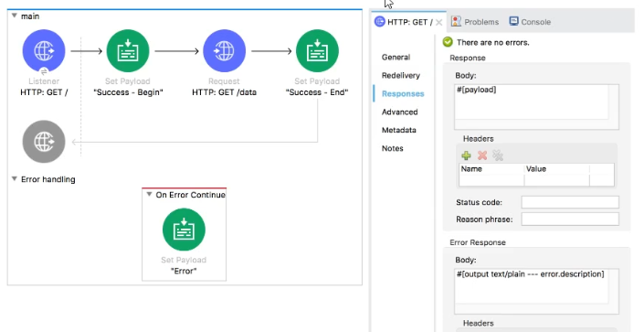The width and height of the screenshot is (644, 332).
Task: Click the Console monitor icon
Action: click(x=513, y=21)
